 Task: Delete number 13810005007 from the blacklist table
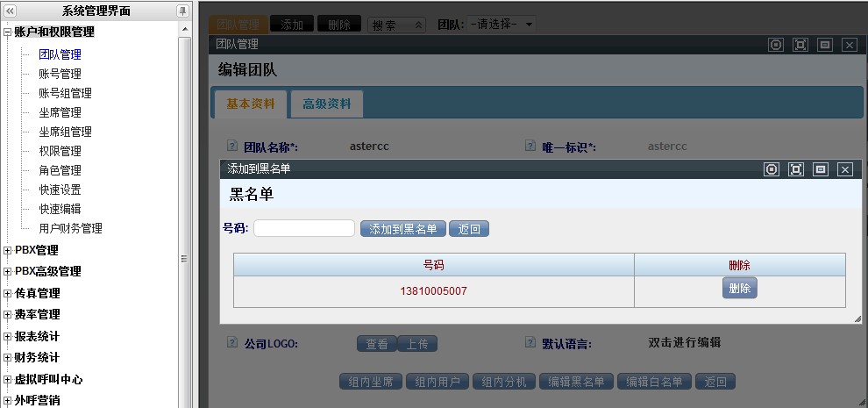[739, 288]
